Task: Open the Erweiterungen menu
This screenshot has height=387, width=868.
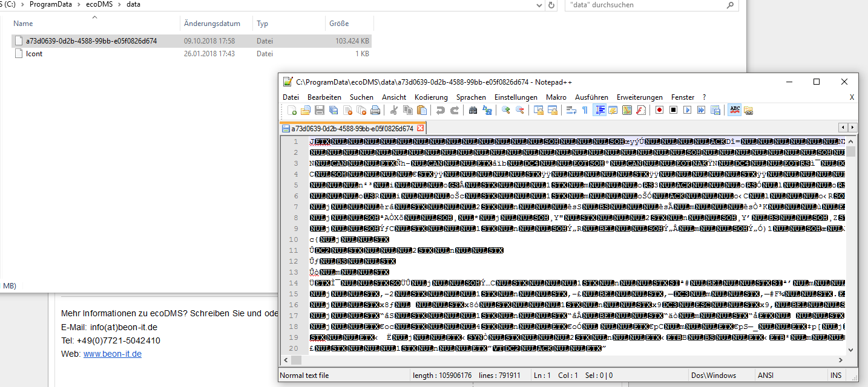Action: 640,97
